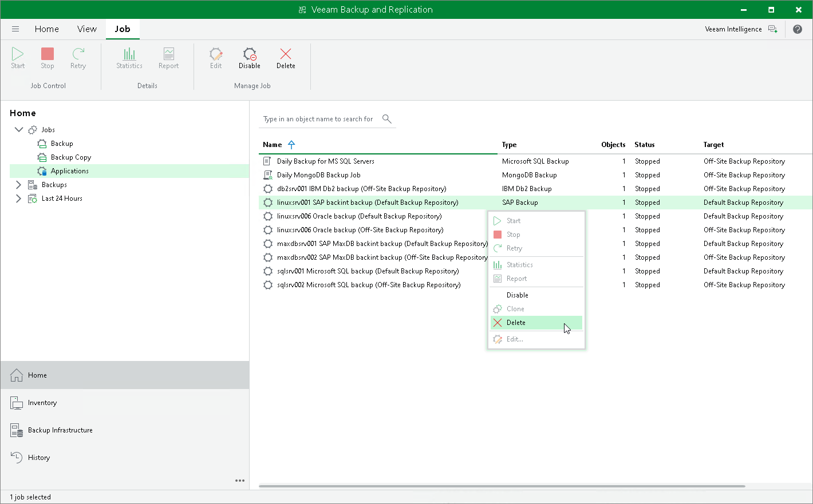Select Jobs tree node label
The height and width of the screenshot is (504, 813).
48,130
